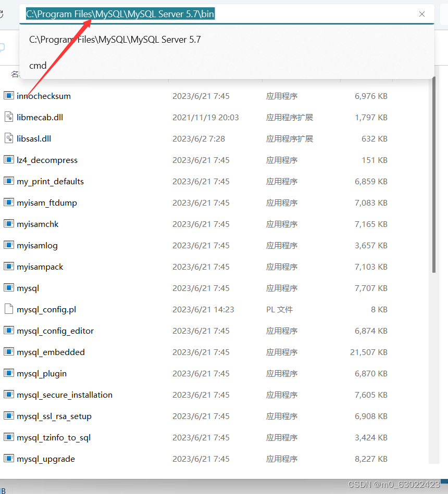Screen dimensions: 448x494
Task: Select the lz4_decompress entry
Action: (x=43, y=160)
